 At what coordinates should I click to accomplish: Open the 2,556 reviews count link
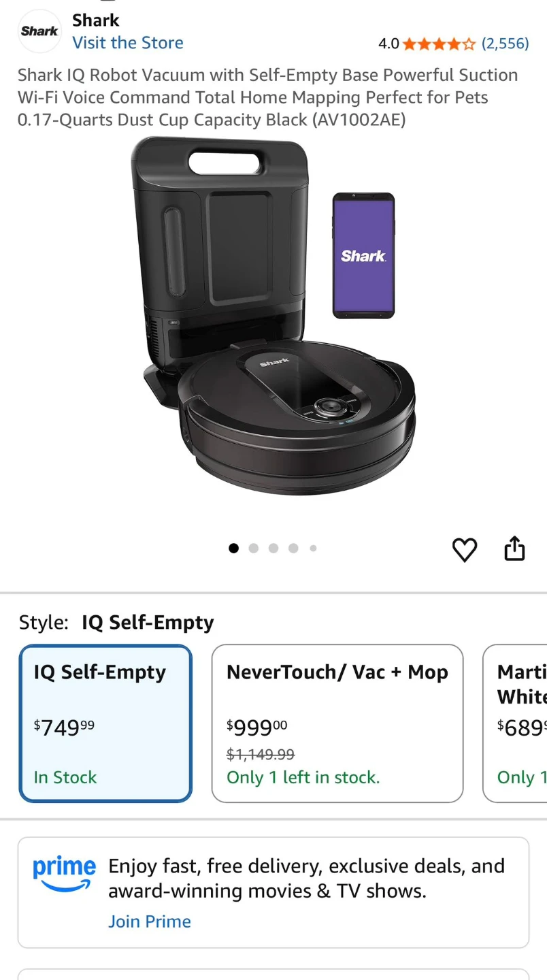(505, 44)
